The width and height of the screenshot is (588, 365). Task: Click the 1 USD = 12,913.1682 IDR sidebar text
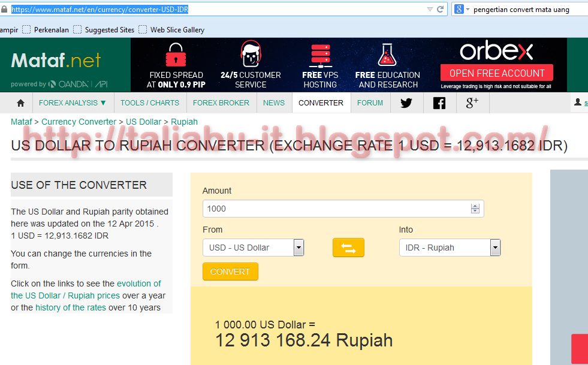click(59, 236)
